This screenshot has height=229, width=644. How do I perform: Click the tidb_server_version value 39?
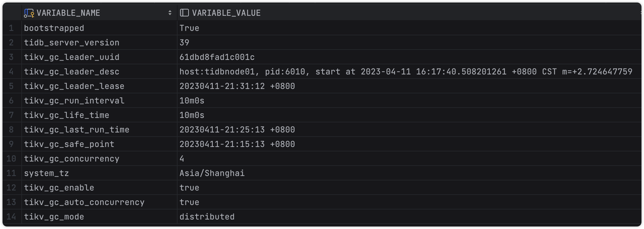184,43
